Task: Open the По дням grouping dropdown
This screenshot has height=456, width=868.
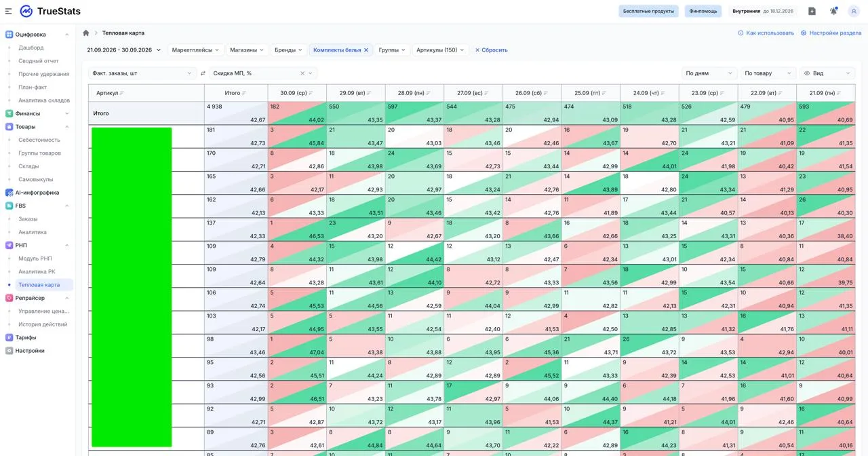Action: coord(709,73)
